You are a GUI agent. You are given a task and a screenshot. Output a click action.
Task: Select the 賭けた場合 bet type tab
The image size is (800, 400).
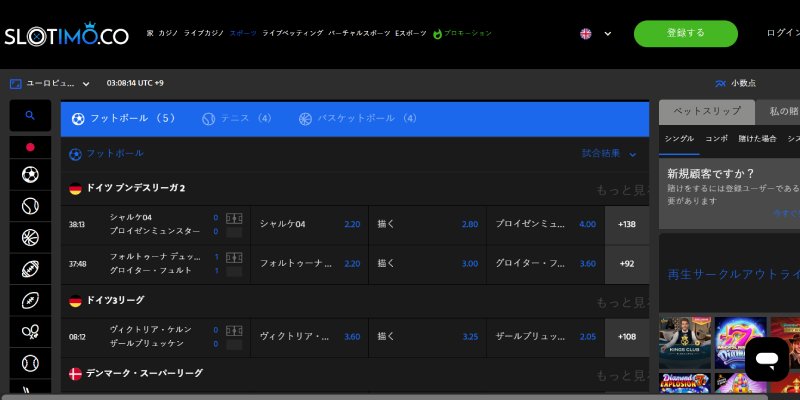point(757,139)
